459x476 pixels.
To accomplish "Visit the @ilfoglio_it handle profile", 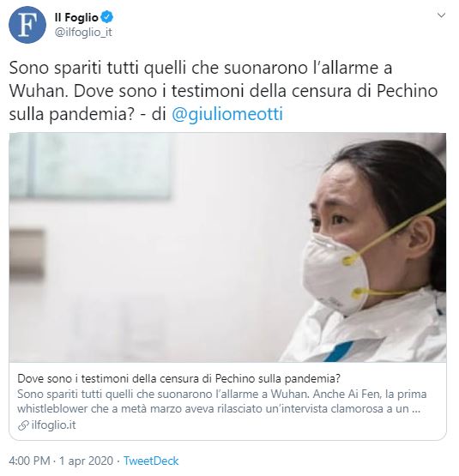I will [x=83, y=33].
